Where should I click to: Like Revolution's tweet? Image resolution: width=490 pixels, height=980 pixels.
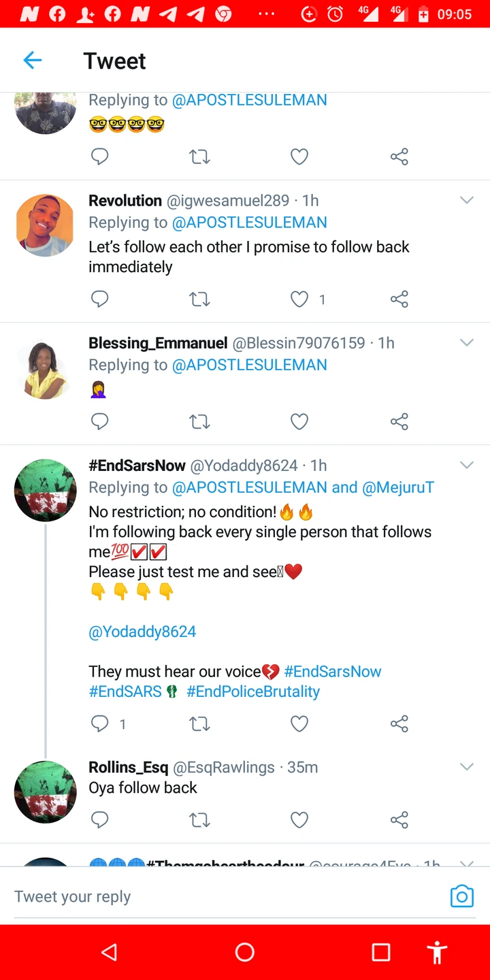point(299,299)
